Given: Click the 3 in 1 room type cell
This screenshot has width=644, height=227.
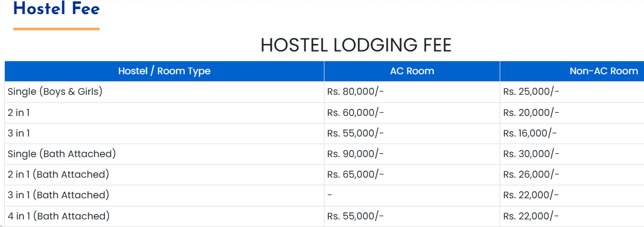Looking at the screenshot, I should click(x=18, y=133).
